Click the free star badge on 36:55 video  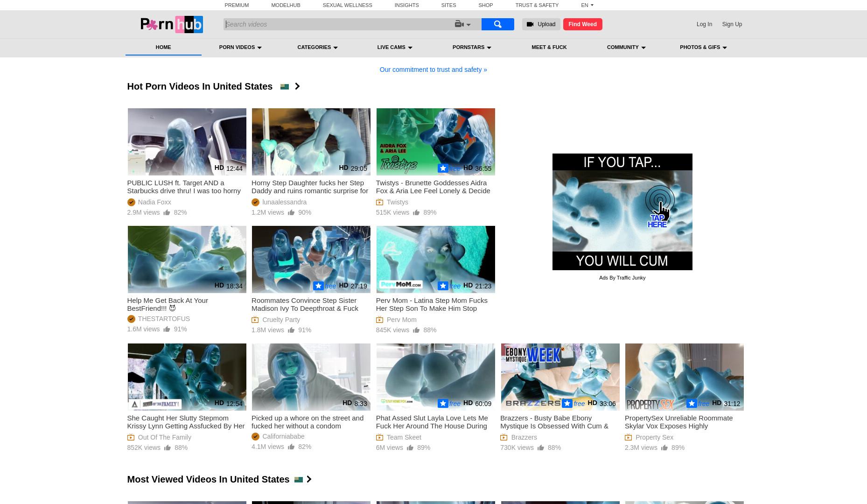[443, 168]
